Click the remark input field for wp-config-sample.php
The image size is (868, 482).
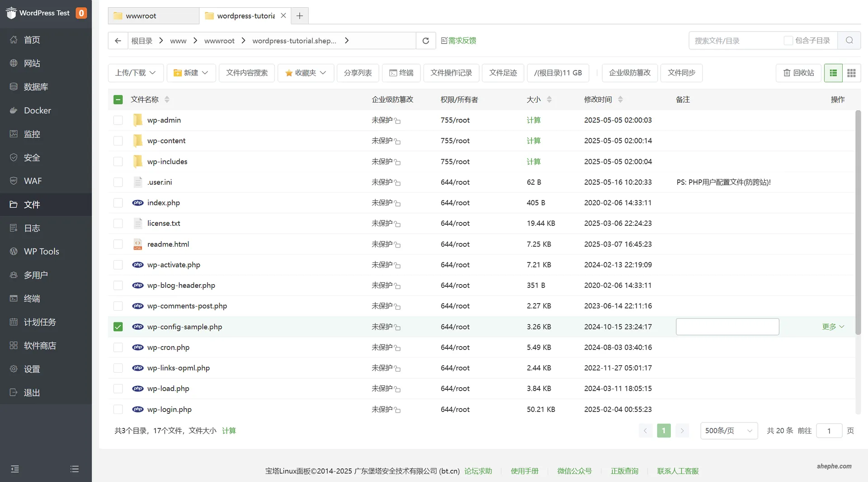tap(727, 327)
